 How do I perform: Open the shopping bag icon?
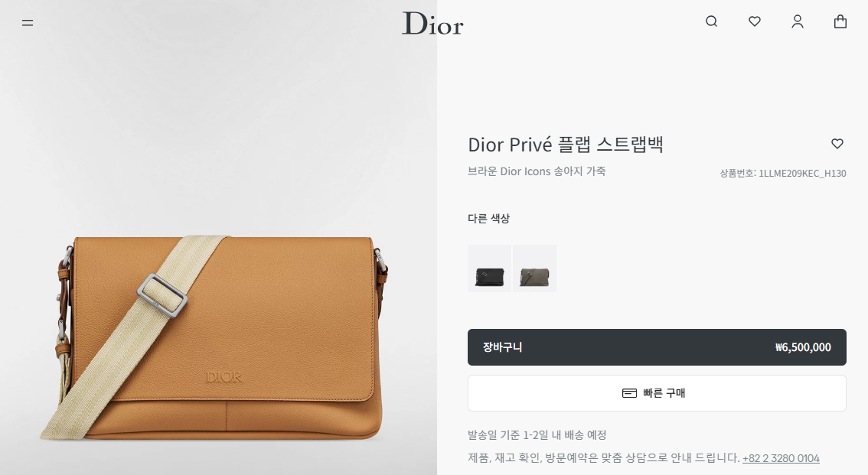(x=840, y=21)
